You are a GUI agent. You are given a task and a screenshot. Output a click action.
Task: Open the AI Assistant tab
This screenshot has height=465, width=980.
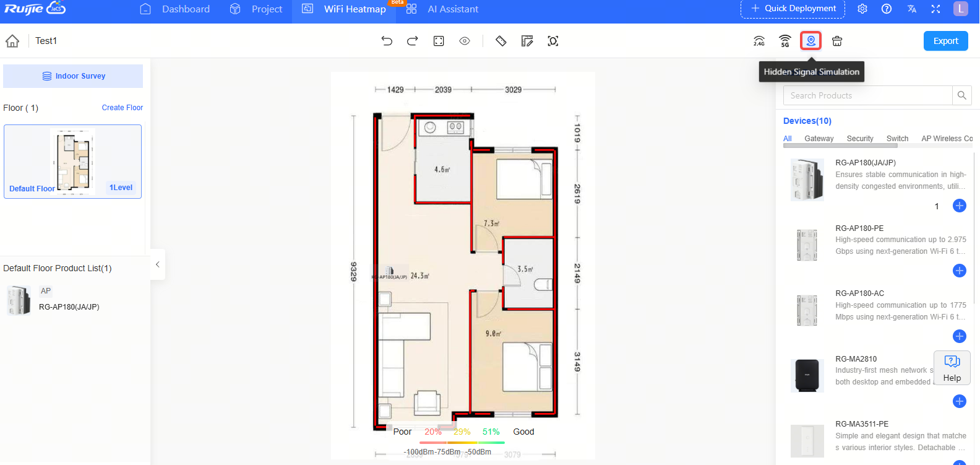(442, 9)
